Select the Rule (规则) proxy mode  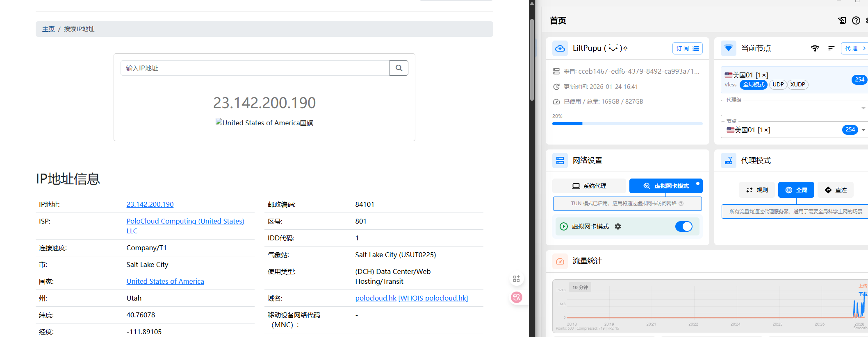point(757,190)
